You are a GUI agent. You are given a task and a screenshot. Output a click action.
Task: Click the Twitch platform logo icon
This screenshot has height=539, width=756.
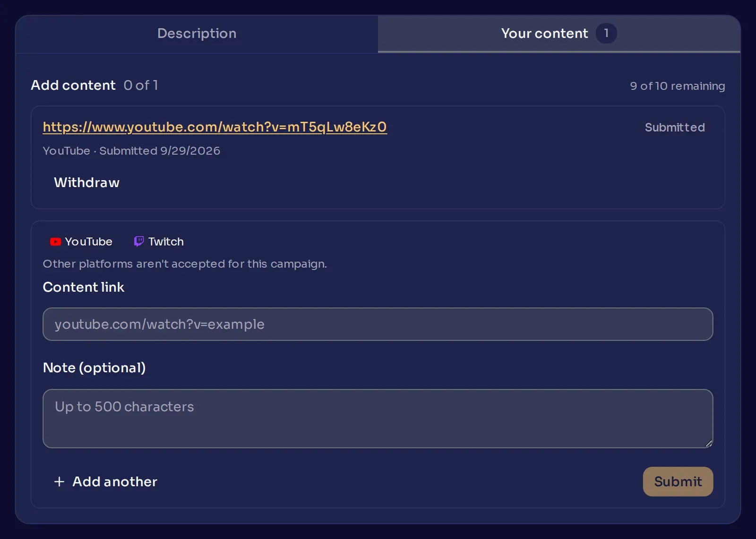point(138,242)
